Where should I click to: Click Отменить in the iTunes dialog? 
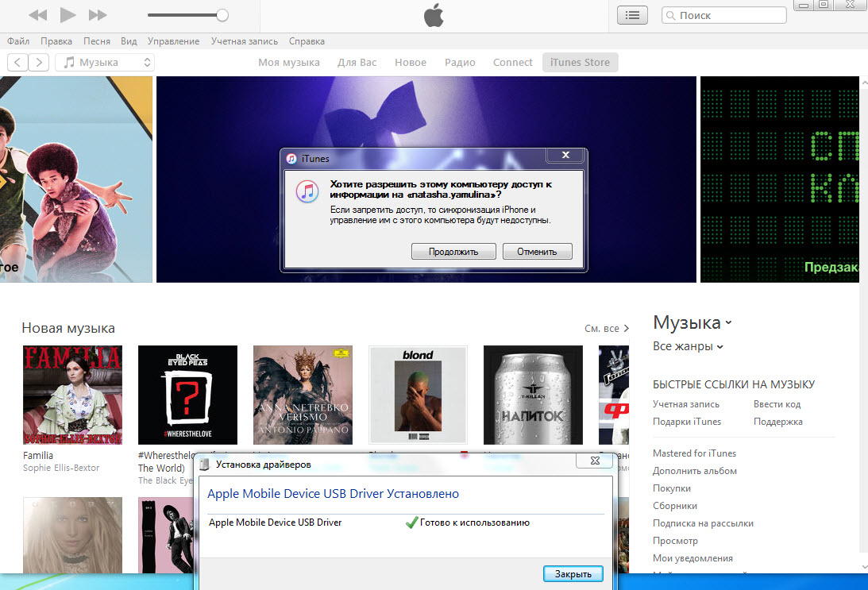pos(538,252)
